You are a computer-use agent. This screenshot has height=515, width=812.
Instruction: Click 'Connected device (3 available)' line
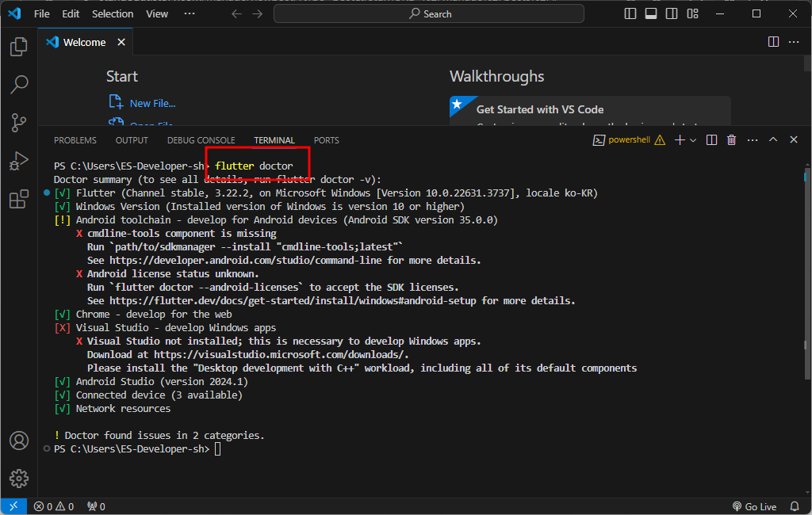coord(159,395)
